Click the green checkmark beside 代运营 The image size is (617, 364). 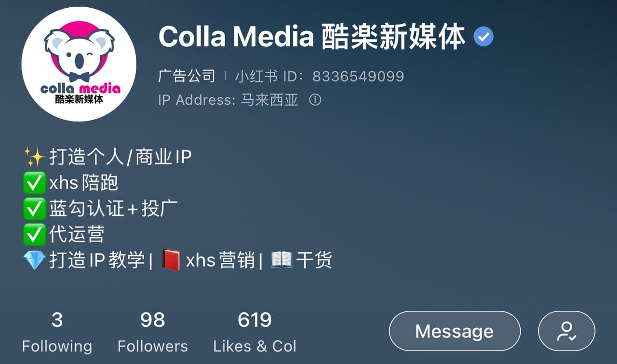34,235
